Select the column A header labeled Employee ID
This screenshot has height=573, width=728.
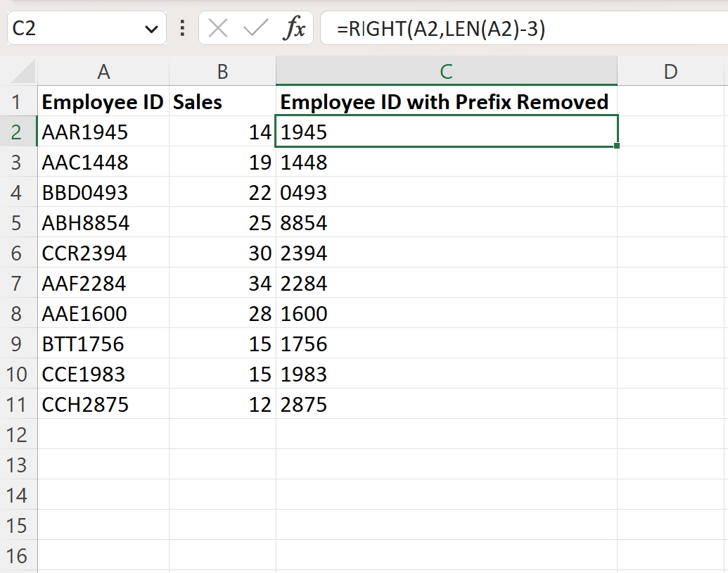click(x=103, y=71)
